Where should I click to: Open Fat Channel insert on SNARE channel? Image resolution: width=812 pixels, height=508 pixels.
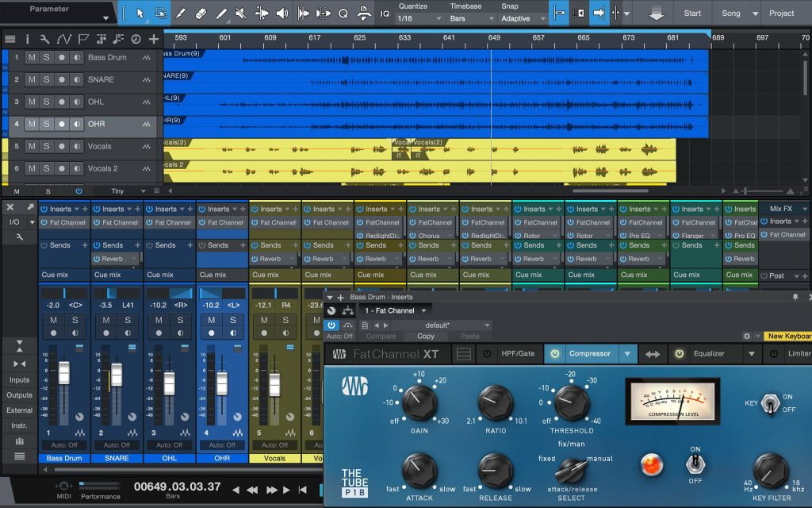click(117, 223)
